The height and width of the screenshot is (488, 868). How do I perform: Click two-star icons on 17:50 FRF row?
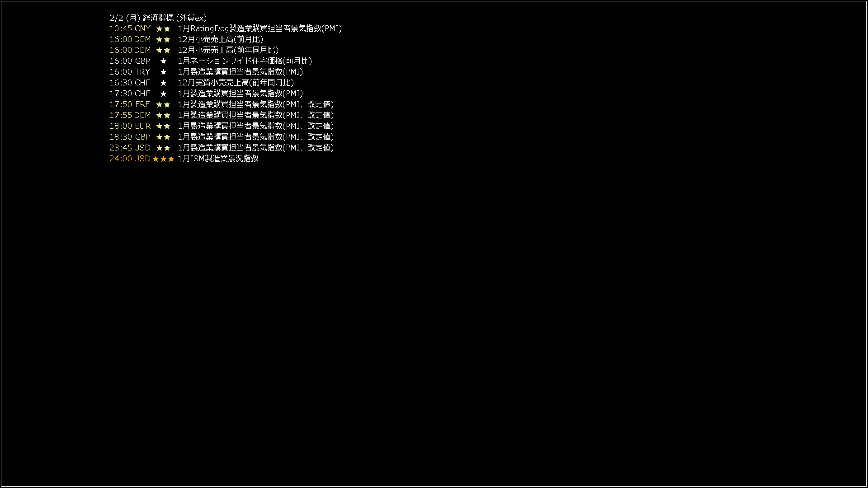[x=163, y=104]
